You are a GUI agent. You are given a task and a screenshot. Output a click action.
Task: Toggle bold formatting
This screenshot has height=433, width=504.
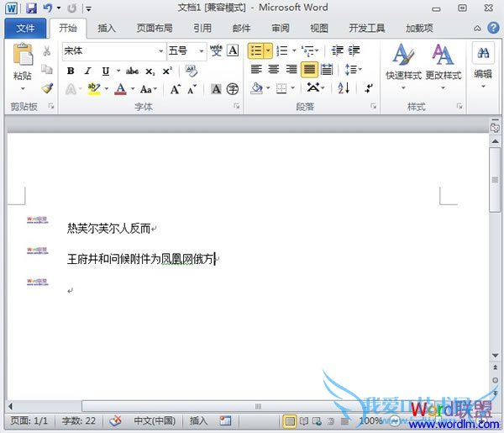coord(71,71)
